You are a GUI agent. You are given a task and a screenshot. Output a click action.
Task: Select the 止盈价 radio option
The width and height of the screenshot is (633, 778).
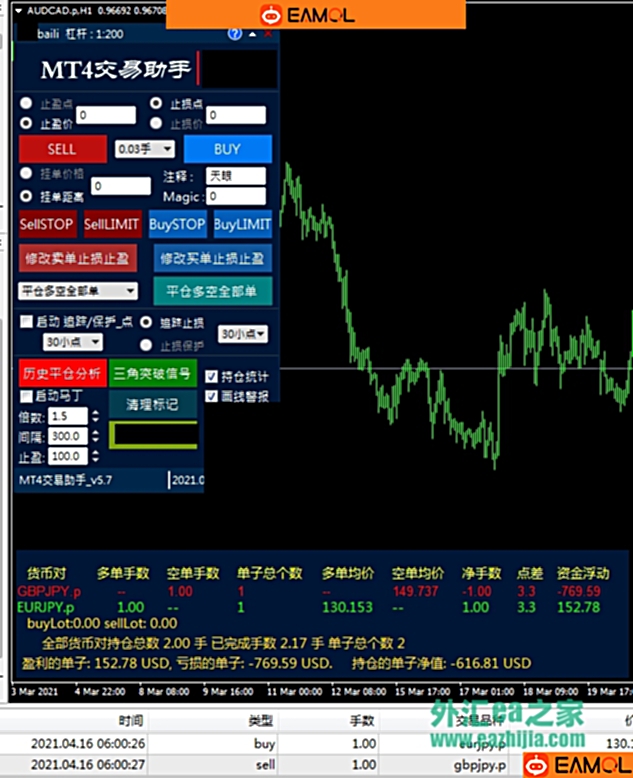pos(26,123)
